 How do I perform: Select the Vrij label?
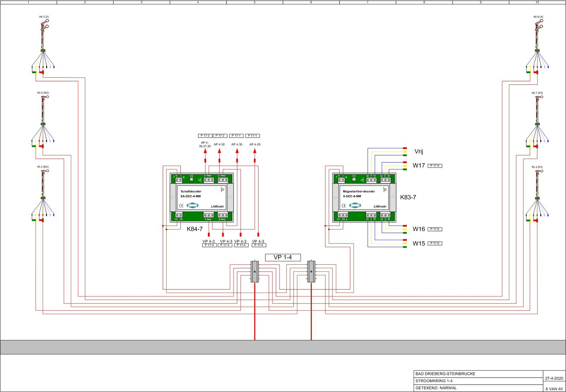point(419,151)
